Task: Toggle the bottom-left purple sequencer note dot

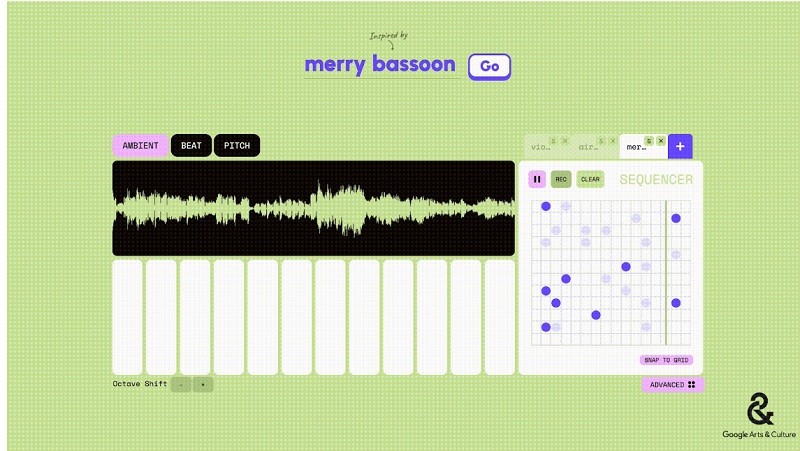Action: (x=546, y=327)
